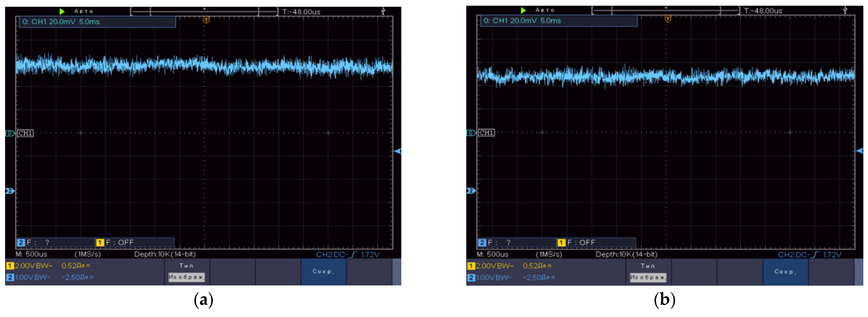Select orange trigger T marker in screen (b)
The image size is (868, 317).
[667, 19]
